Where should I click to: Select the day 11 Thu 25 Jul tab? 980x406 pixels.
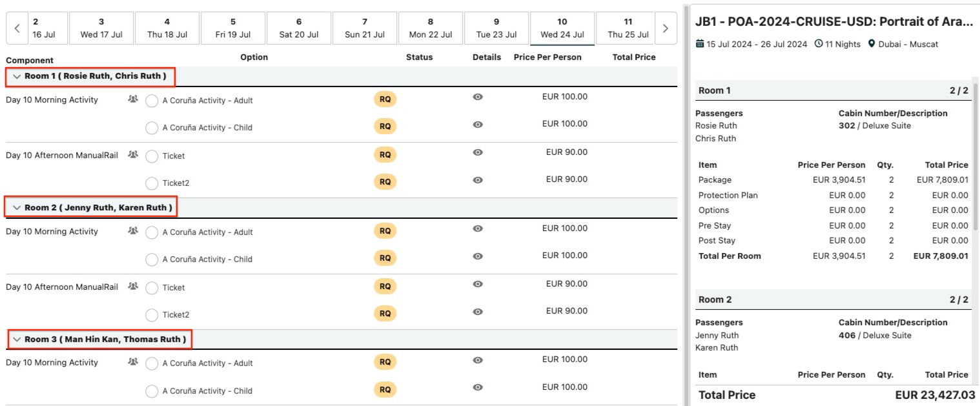[x=628, y=28]
